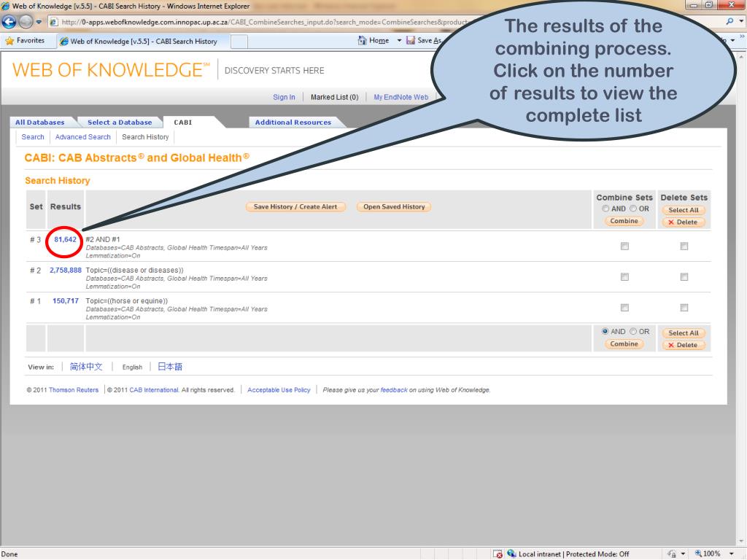Open the 2,758,888 results for set #2
The height and width of the screenshot is (560, 747).
(66, 271)
